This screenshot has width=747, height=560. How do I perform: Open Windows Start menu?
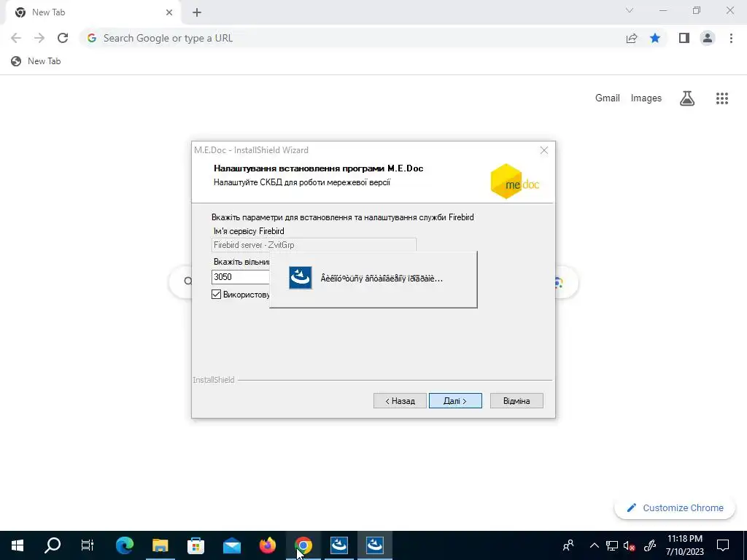pyautogui.click(x=18, y=545)
